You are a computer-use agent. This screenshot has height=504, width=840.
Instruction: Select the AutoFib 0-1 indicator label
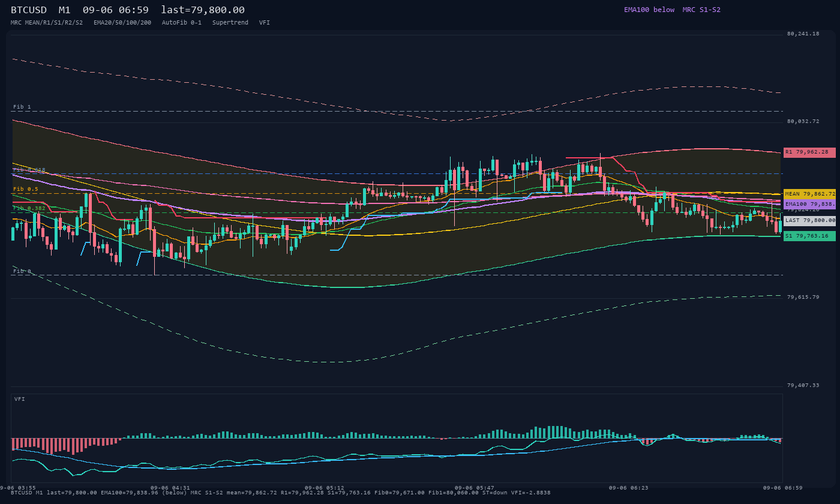tap(182, 22)
